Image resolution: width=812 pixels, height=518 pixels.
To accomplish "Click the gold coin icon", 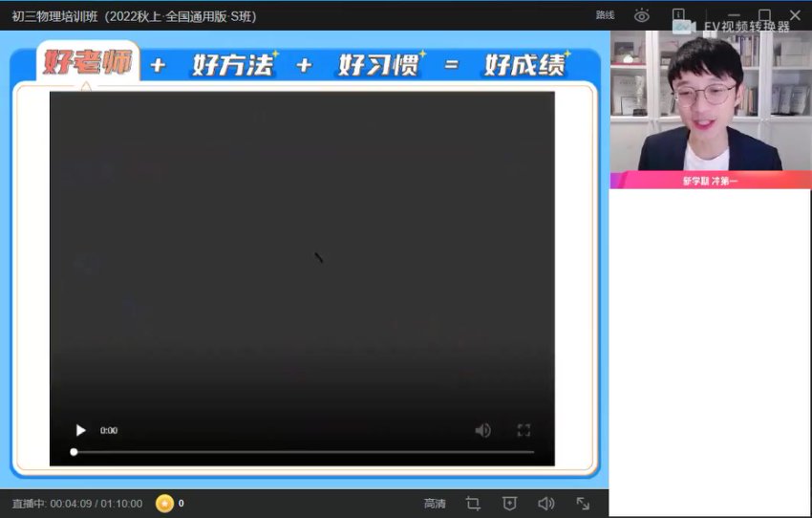I will [164, 504].
